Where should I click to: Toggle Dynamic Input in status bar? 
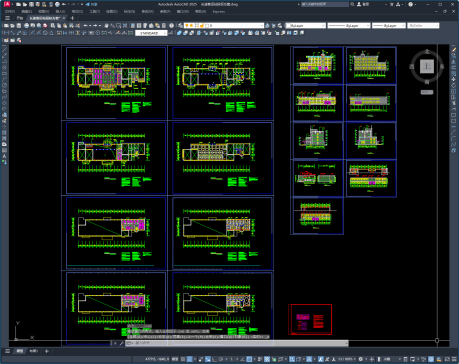click(207, 359)
